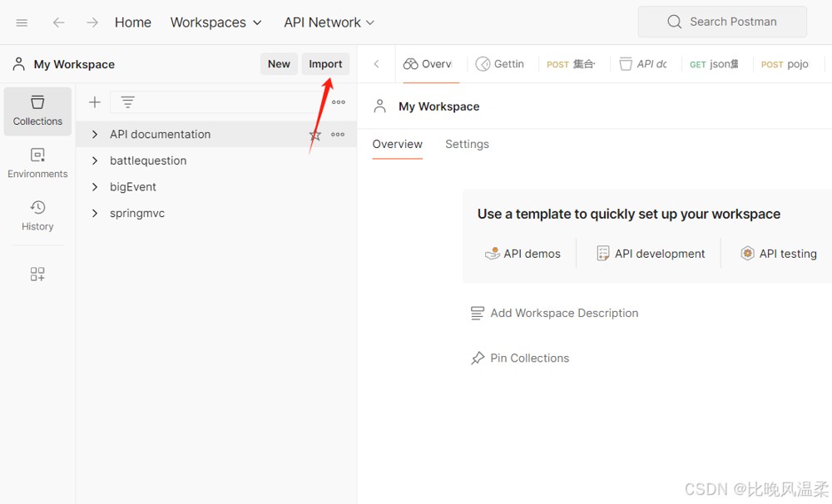This screenshot has height=504, width=832.
Task: Open the configure sidebar apps icon
Action: tap(37, 274)
